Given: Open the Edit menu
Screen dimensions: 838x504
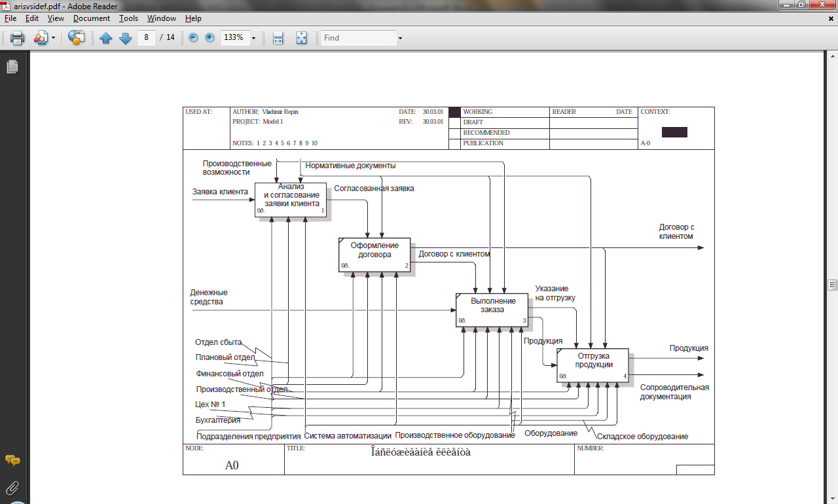Looking at the screenshot, I should pos(32,18).
